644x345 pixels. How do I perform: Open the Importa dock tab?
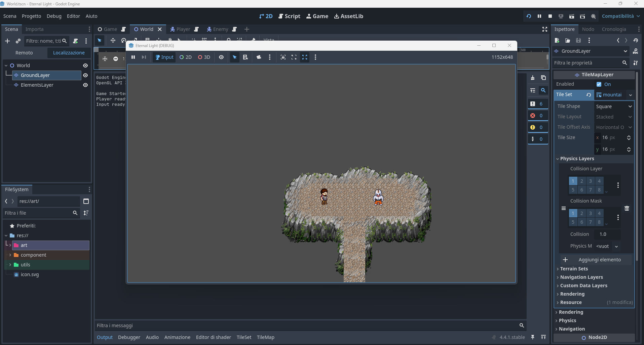coord(34,29)
